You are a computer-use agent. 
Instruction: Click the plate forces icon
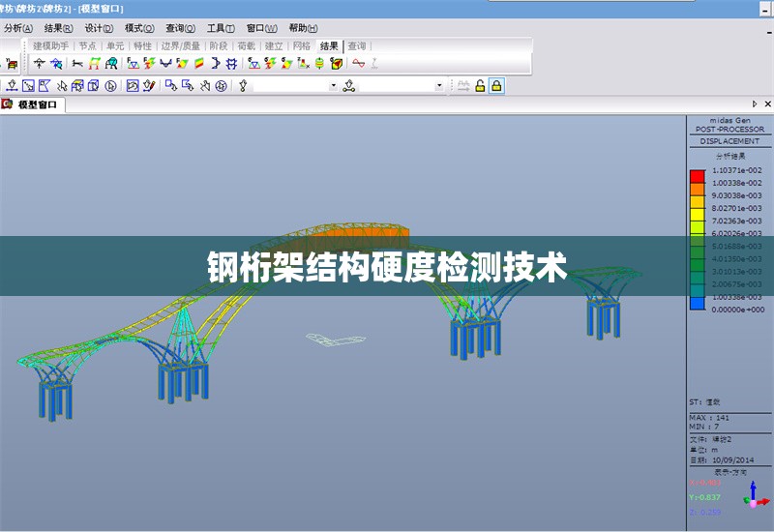[x=182, y=63]
